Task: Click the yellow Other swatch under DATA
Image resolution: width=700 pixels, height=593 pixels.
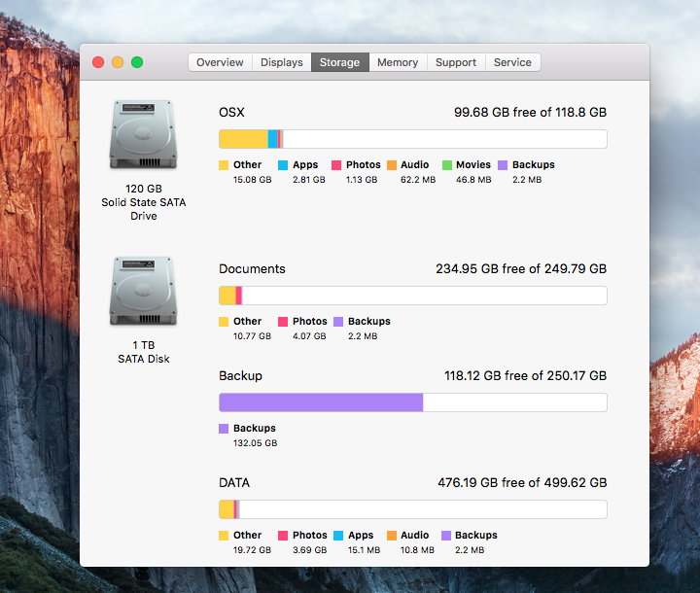Action: click(224, 536)
